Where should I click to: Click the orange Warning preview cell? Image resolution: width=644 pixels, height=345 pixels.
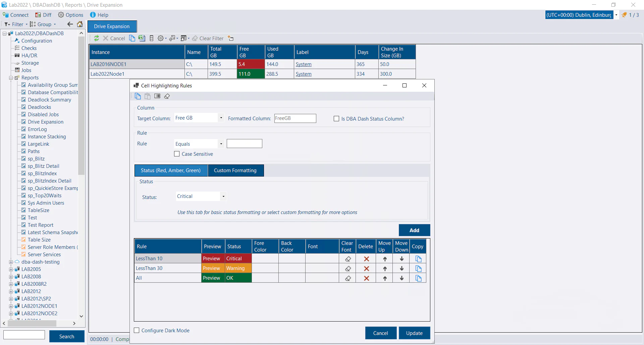(213, 268)
